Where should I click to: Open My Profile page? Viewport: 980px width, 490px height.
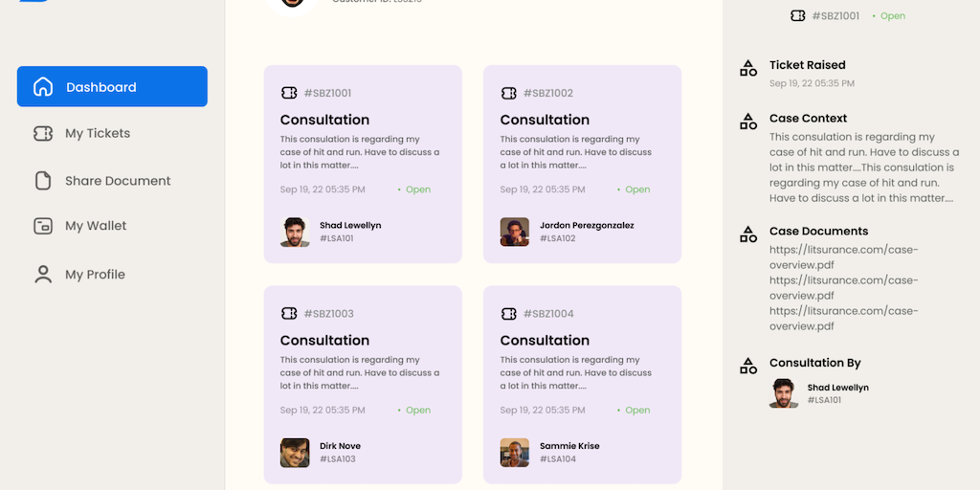click(95, 275)
